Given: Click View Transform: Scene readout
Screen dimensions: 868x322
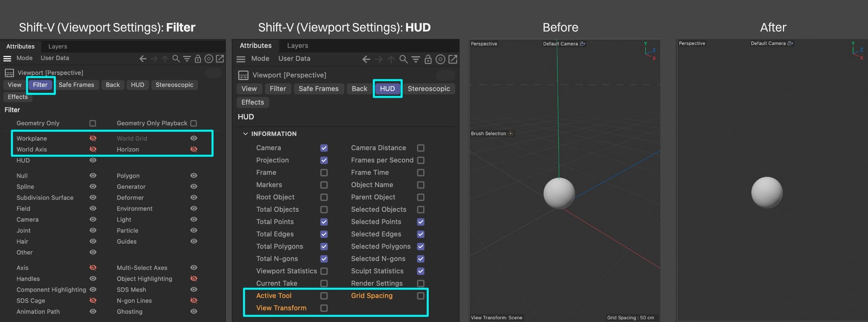Looking at the screenshot, I should point(496,318).
